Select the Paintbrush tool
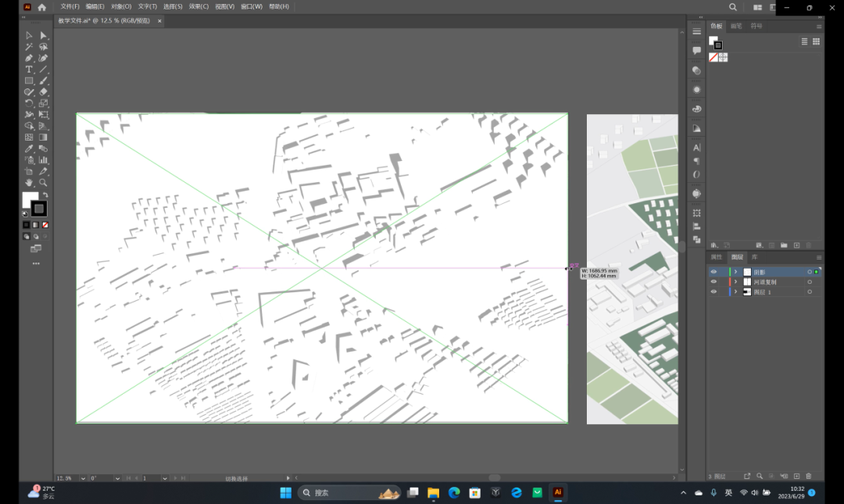 [x=44, y=80]
